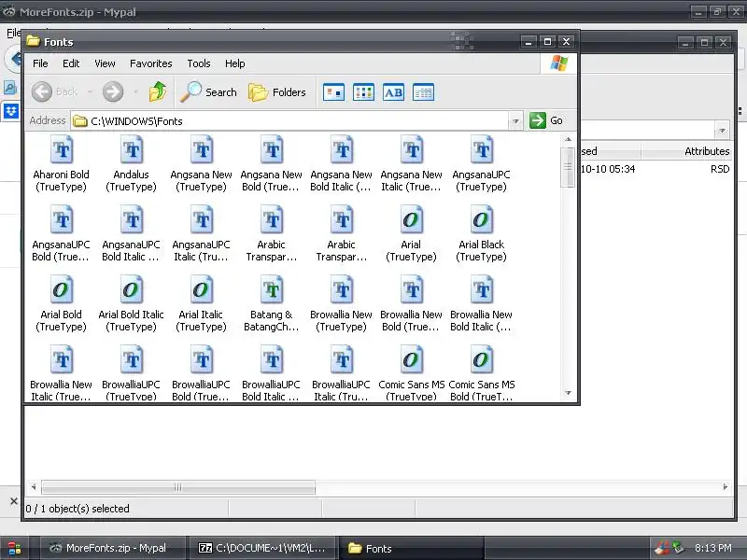The height and width of the screenshot is (560, 747).
Task: Select BrowalliaUPC (TrueType) font icon
Action: (x=132, y=359)
